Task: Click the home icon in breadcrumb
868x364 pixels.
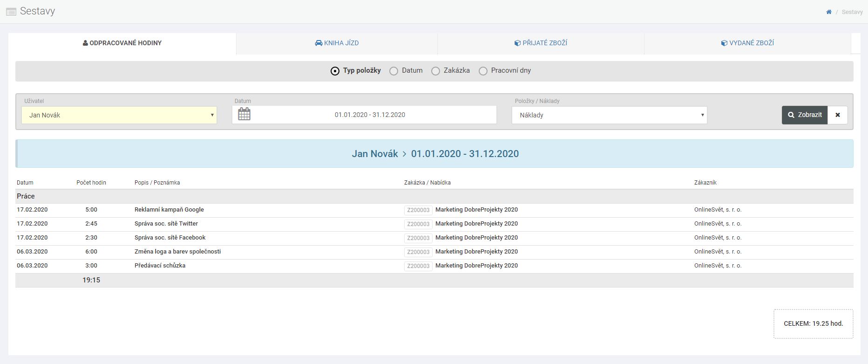Action: pyautogui.click(x=829, y=12)
